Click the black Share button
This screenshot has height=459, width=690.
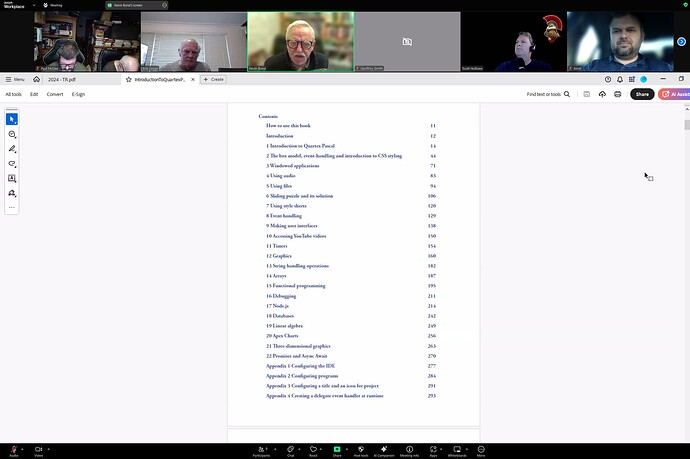tap(642, 94)
